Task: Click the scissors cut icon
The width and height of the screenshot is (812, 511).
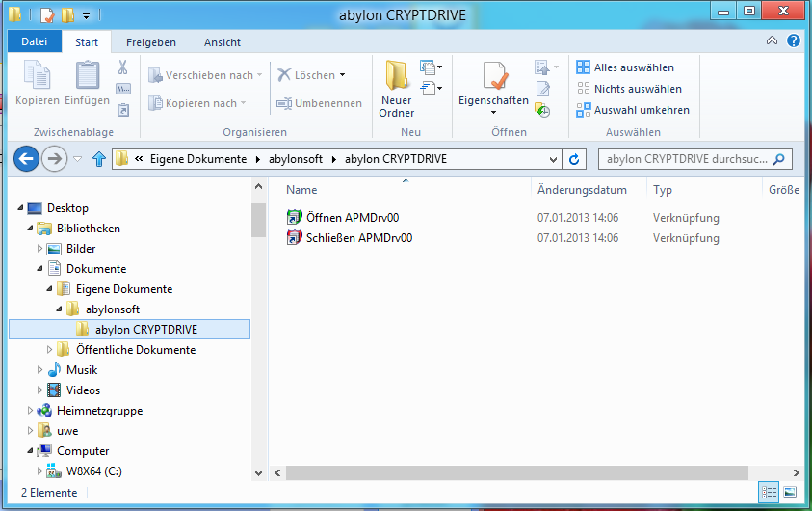Action: point(122,67)
